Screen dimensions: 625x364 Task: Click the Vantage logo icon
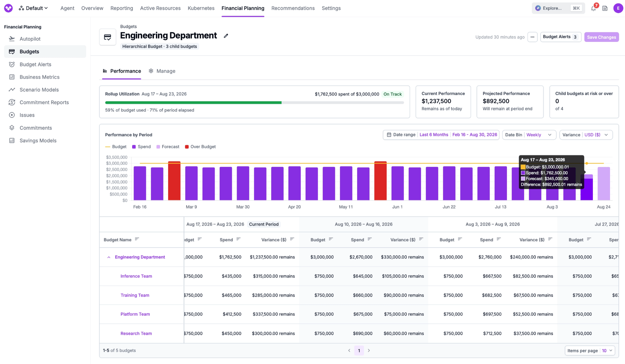(8, 8)
